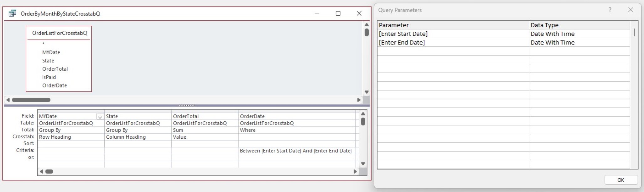Click the Help question mark in Query Parameters
This screenshot has width=644, height=192.
tap(610, 10)
